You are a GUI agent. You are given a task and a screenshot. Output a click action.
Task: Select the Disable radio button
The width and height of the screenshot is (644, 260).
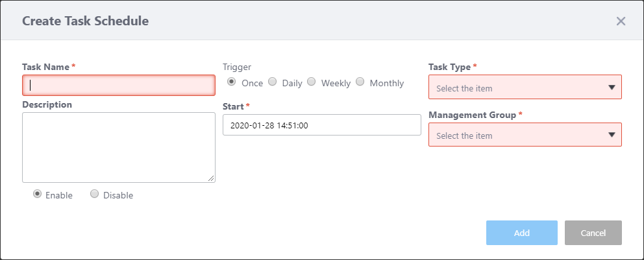[95, 194]
